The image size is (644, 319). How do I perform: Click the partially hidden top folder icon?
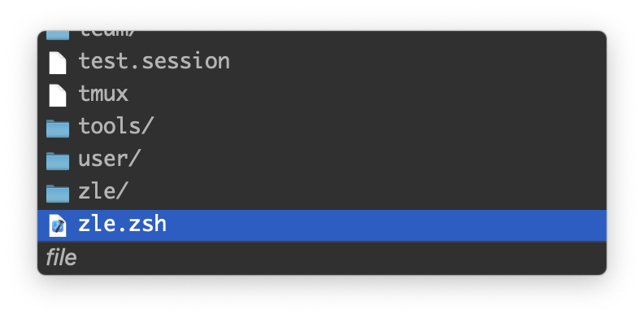pyautogui.click(x=58, y=35)
